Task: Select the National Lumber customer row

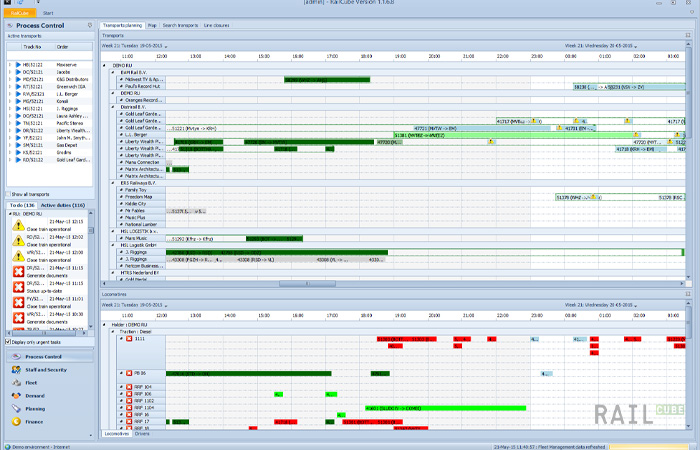Action: 142,225
